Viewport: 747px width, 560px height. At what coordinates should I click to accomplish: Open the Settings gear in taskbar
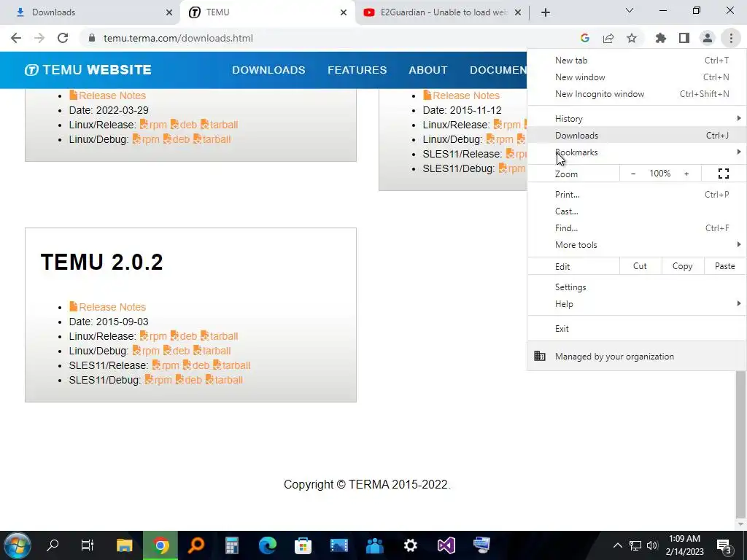(x=410, y=545)
